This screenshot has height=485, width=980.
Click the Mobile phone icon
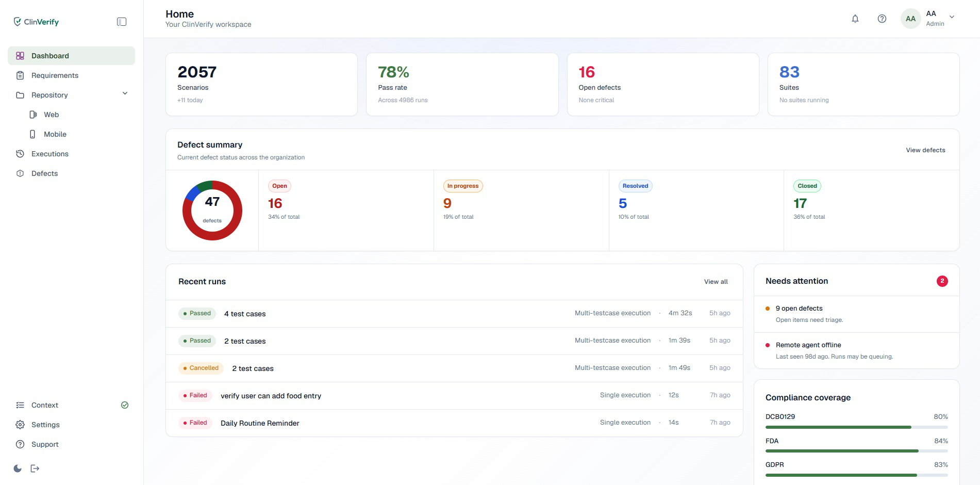pyautogui.click(x=33, y=134)
